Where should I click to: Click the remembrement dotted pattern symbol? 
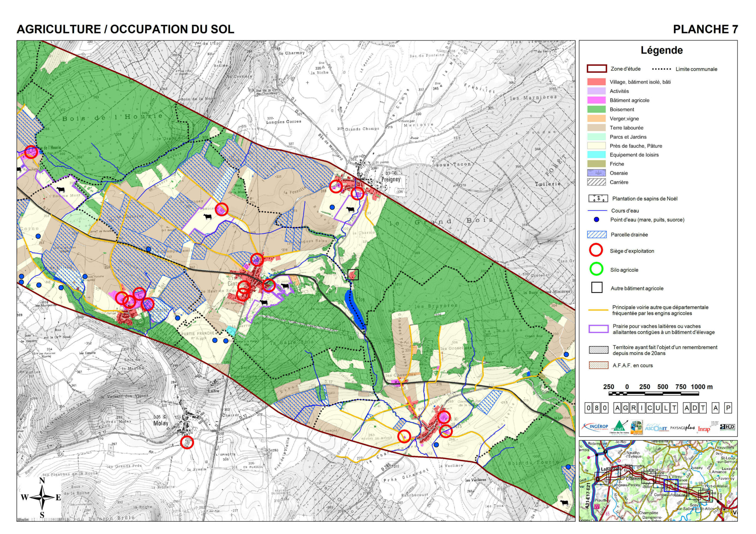[x=598, y=350]
